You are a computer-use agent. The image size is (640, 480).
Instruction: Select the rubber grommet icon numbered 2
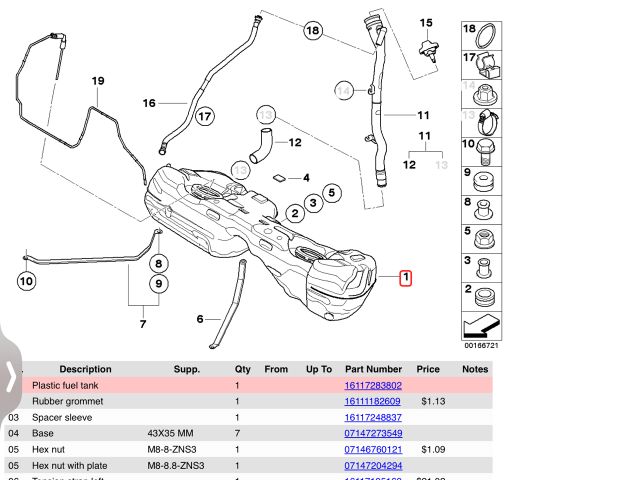tap(485, 297)
